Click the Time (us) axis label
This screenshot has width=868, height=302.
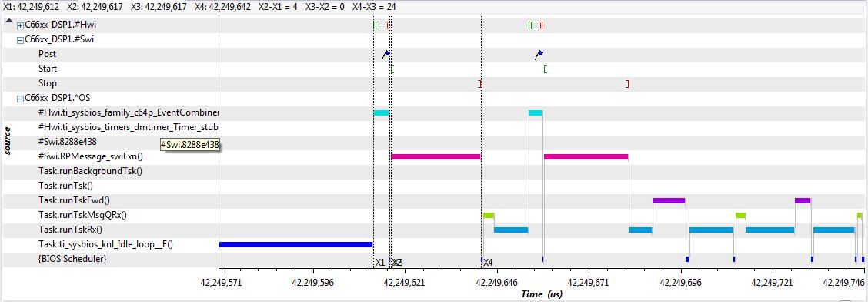point(542,294)
